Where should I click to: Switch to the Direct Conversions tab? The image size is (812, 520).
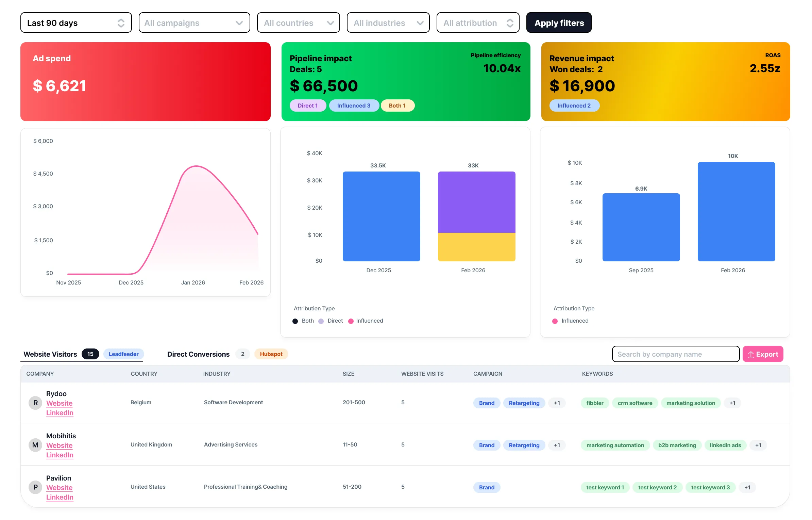click(x=198, y=354)
